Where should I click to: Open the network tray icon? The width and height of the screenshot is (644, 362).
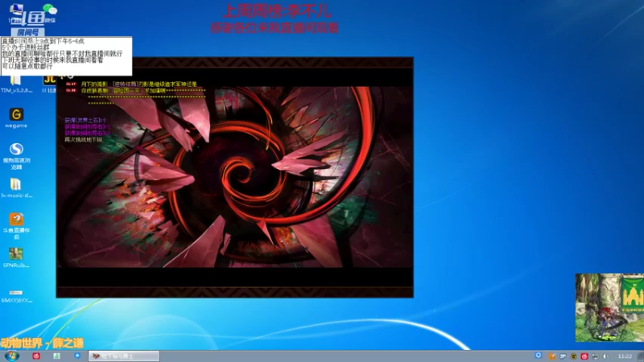(595, 356)
